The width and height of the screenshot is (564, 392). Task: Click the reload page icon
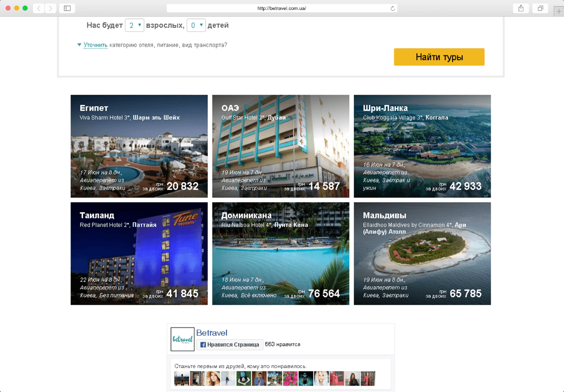pos(392,8)
